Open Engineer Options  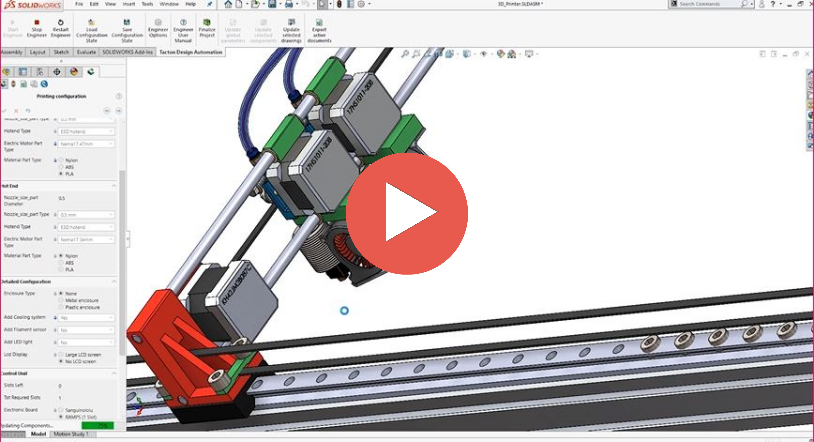coord(158,22)
